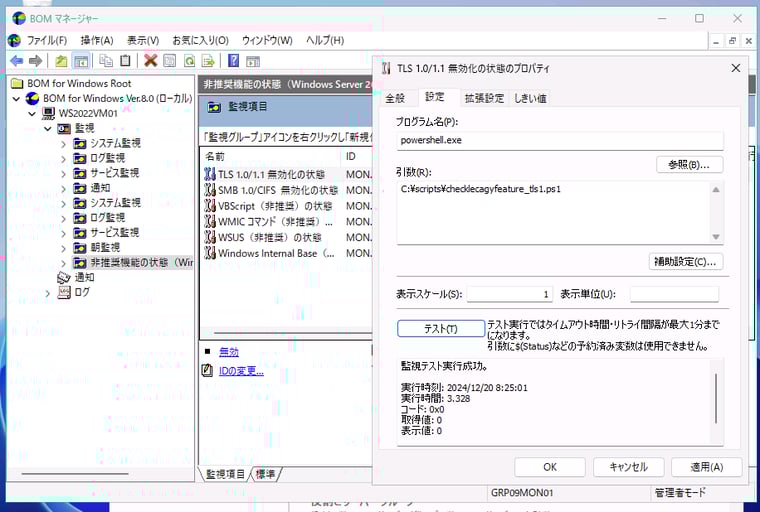The width and height of the screenshot is (760, 512).
Task: Click the wrench icon of VBScript row
Action: pos(209,206)
